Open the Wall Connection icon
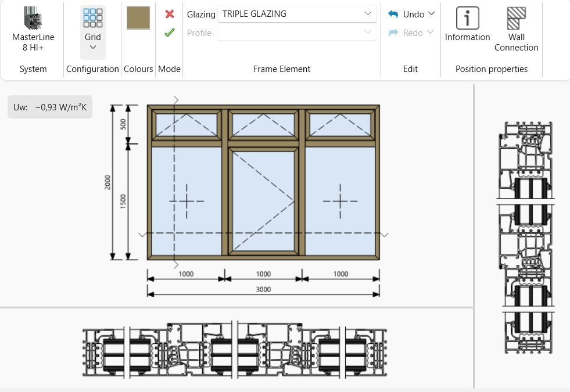The height and width of the screenshot is (392, 570). pos(516,19)
